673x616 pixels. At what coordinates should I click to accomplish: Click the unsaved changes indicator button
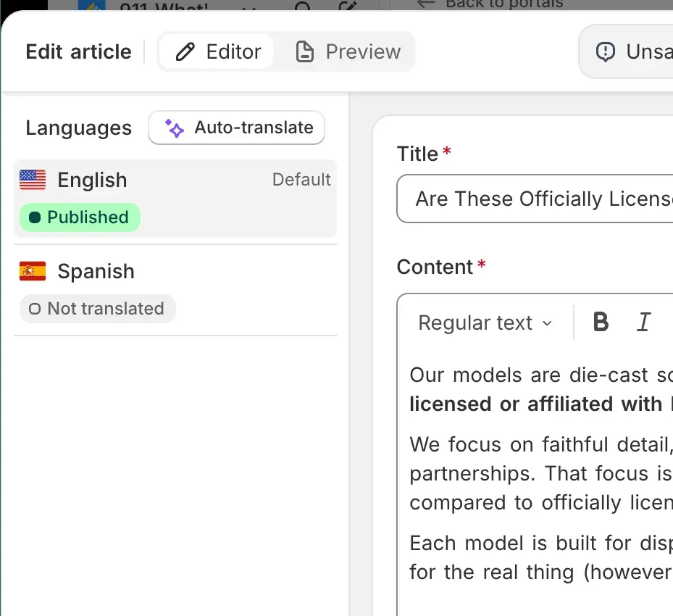click(626, 51)
